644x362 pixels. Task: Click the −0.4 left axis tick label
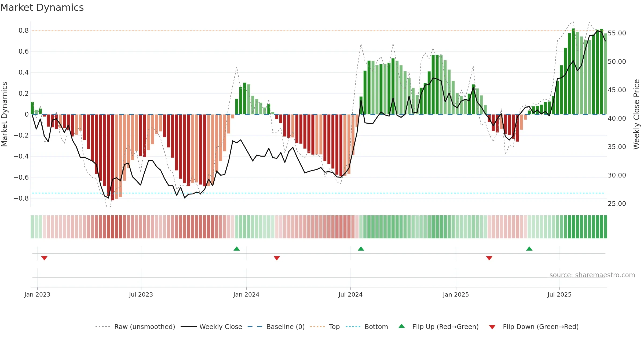tap(21, 156)
